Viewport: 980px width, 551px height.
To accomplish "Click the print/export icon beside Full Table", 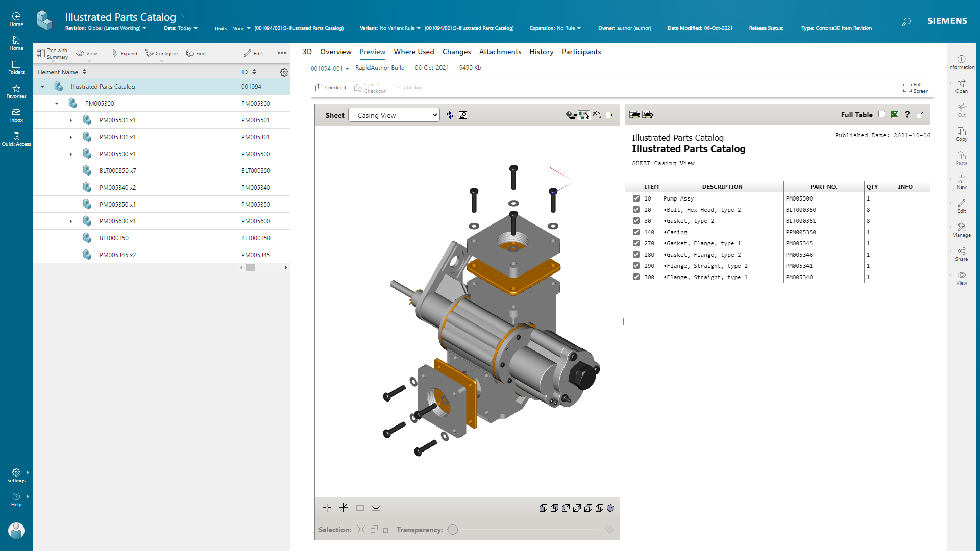I will click(x=896, y=115).
